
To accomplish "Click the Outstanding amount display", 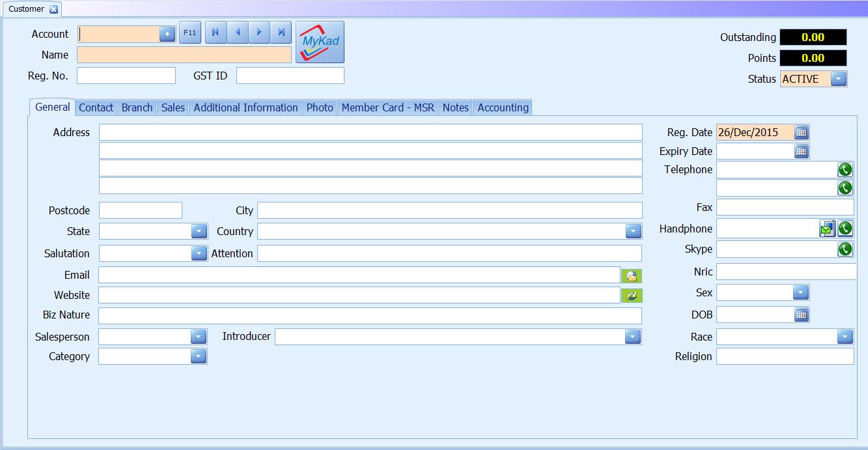I will coord(813,37).
